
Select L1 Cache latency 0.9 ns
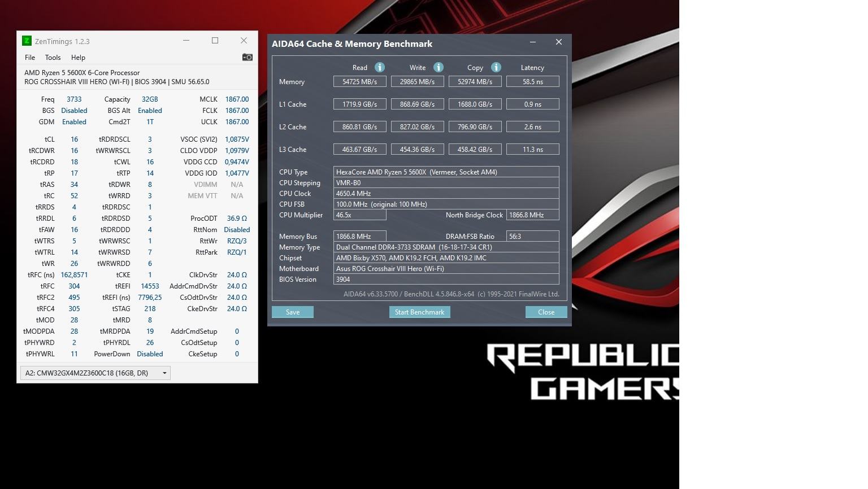coord(533,104)
